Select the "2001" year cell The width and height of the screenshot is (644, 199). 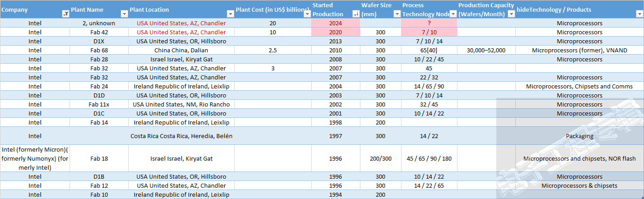[x=336, y=113]
